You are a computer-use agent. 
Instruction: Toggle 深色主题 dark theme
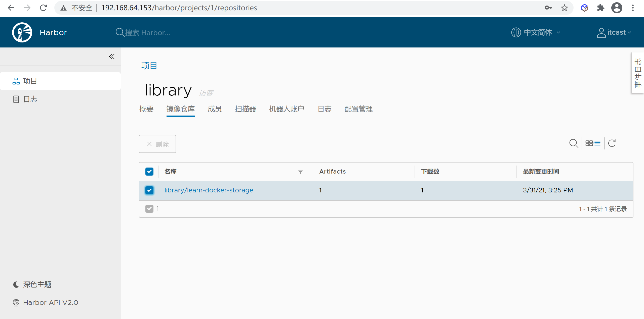coord(37,284)
